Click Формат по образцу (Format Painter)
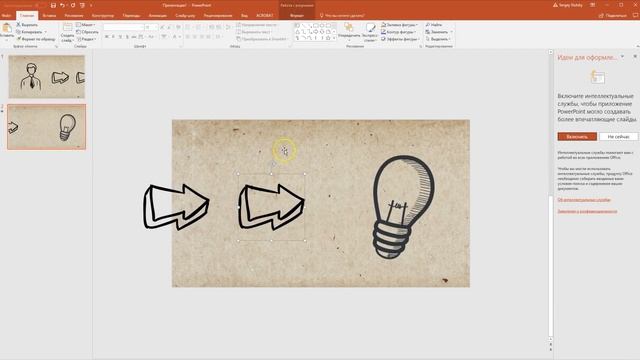This screenshot has width=640, height=360. click(x=36, y=39)
